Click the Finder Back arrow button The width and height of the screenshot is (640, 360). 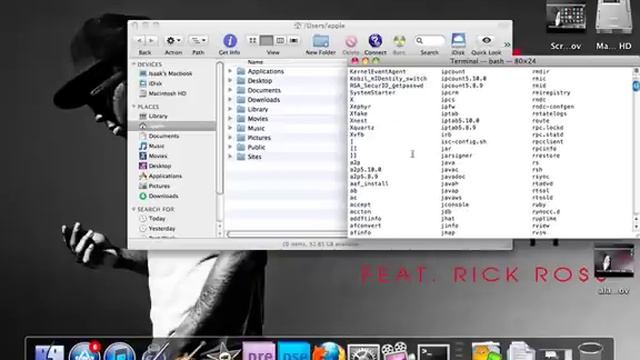click(x=140, y=40)
